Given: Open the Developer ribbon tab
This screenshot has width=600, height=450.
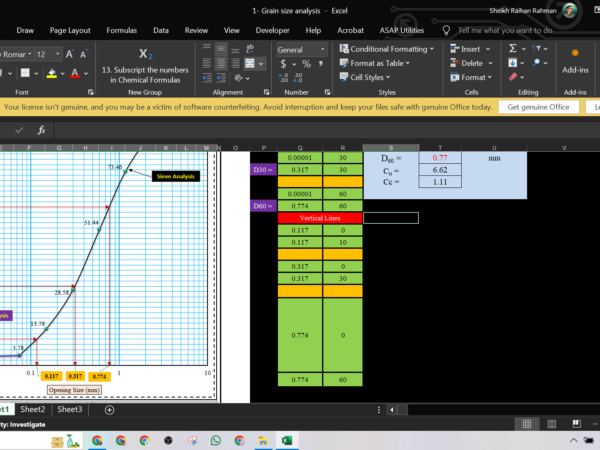Looking at the screenshot, I should [272, 30].
